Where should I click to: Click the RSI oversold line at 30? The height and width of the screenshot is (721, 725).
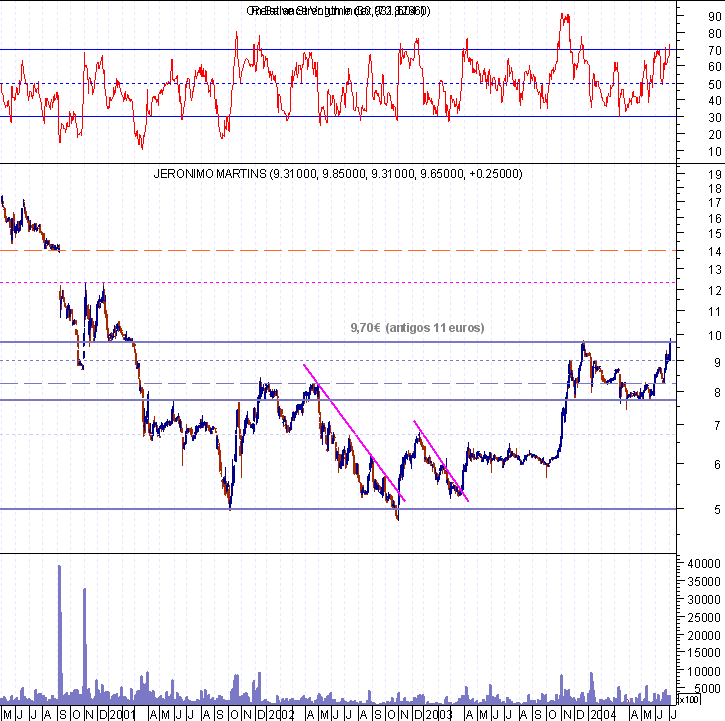point(338,117)
